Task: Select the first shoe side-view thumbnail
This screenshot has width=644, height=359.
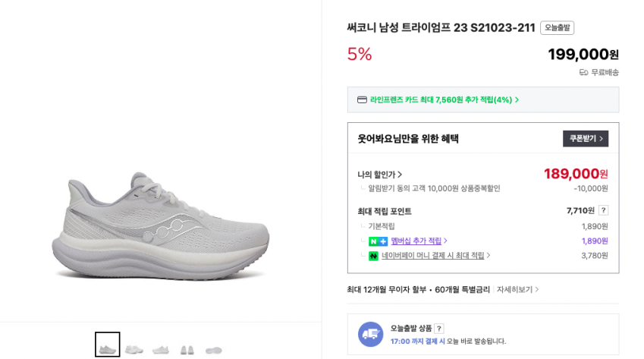Action: tap(108, 345)
